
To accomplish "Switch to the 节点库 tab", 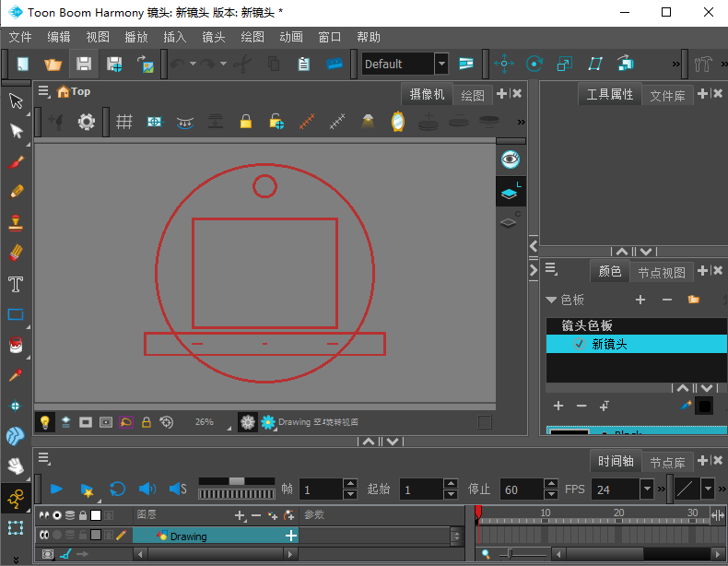I will (667, 462).
